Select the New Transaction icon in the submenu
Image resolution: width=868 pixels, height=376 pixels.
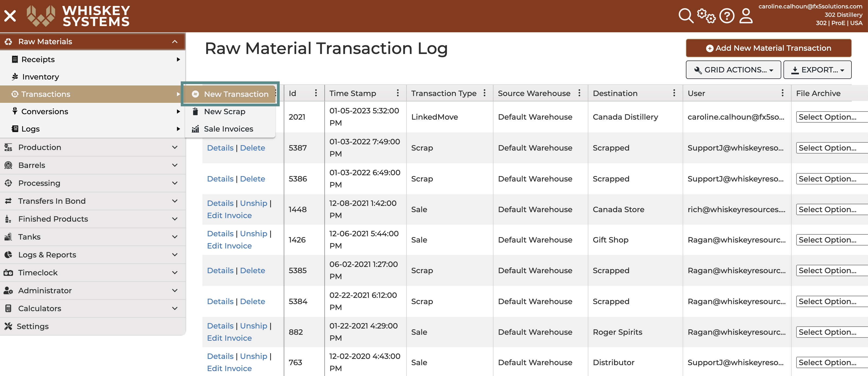pos(196,94)
